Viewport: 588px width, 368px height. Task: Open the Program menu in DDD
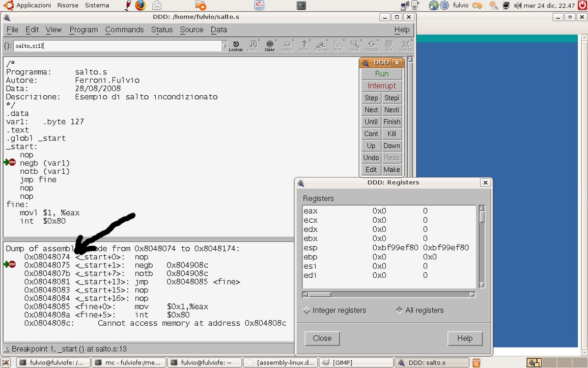[x=83, y=30]
